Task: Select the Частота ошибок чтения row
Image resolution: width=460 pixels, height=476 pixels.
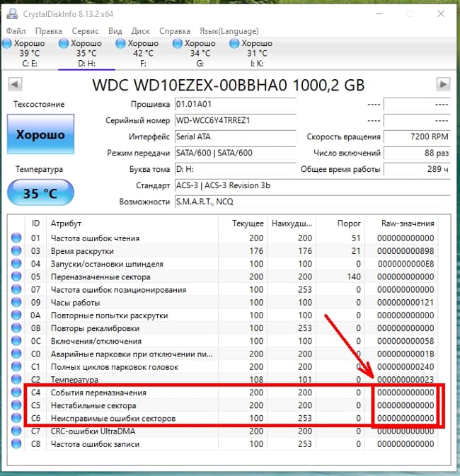Action: pos(223,238)
